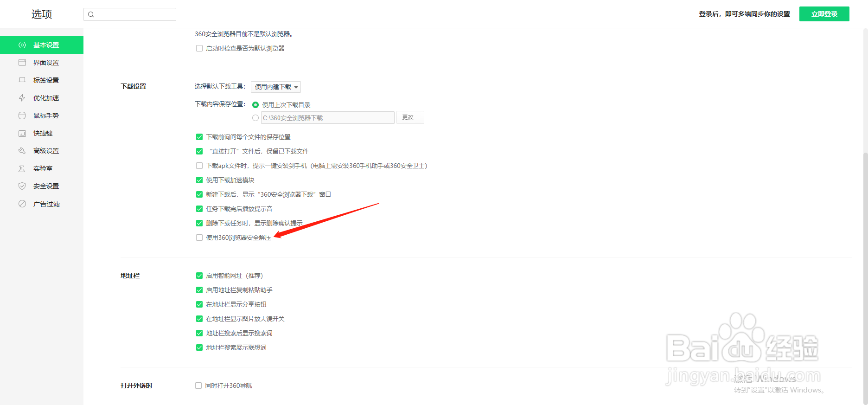Viewport: 868px width, 405px height.
Task: Switch to 界面设置 section
Action: point(42,63)
